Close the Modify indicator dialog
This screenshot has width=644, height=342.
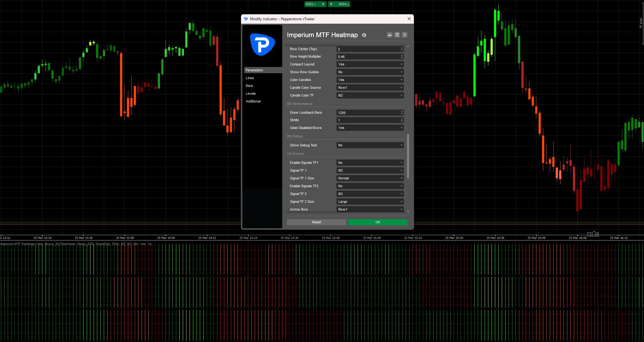409,19
